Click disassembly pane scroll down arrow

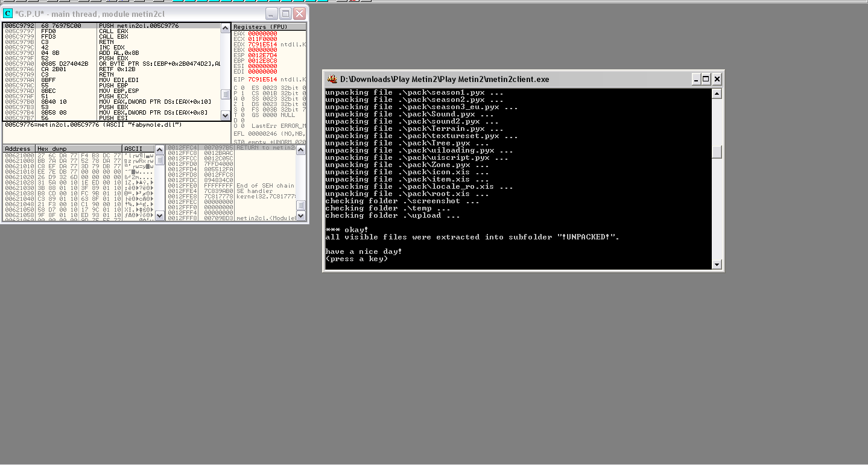226,116
